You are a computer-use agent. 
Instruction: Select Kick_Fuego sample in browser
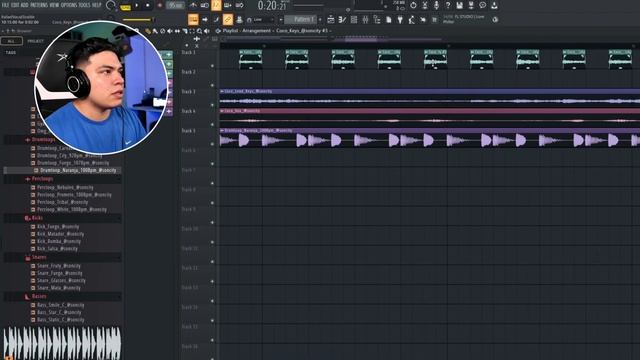click(x=58, y=227)
